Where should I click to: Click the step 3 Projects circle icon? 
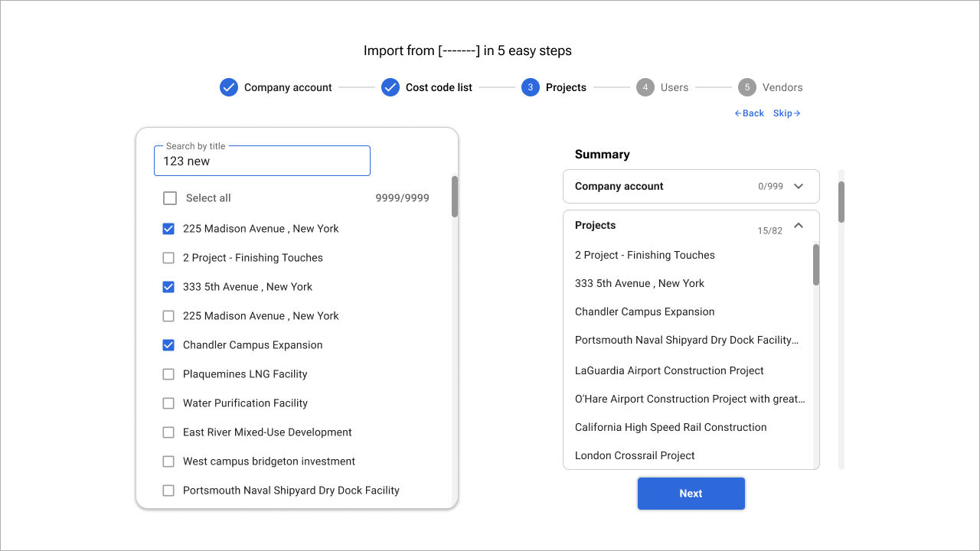531,87
